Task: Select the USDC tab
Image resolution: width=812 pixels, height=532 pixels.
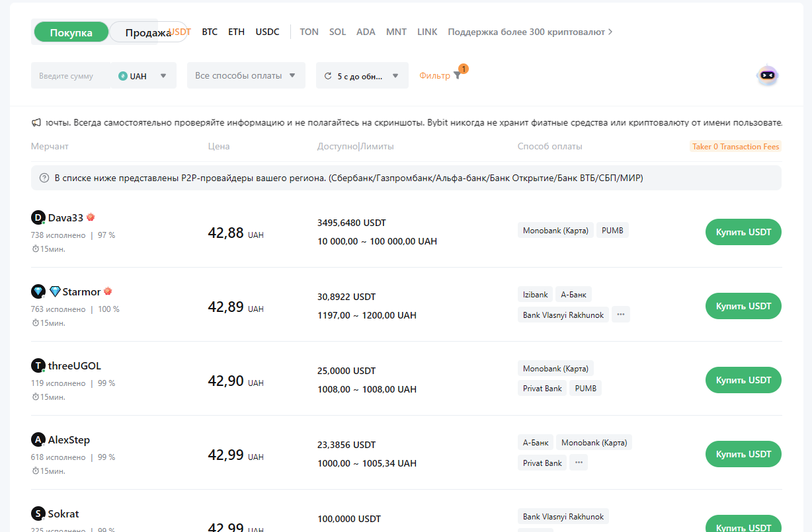Action: (267, 31)
